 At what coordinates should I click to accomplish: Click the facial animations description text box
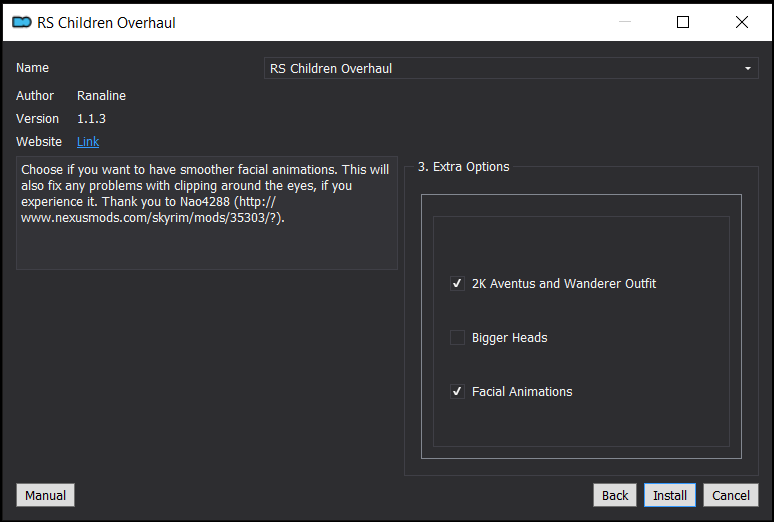(x=207, y=213)
